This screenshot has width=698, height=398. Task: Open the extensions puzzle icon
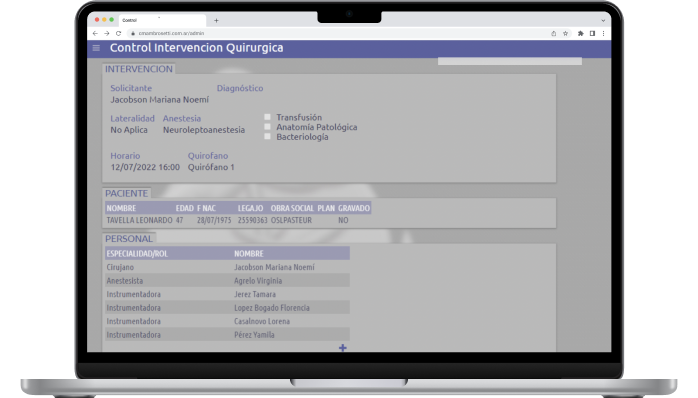[x=580, y=33]
